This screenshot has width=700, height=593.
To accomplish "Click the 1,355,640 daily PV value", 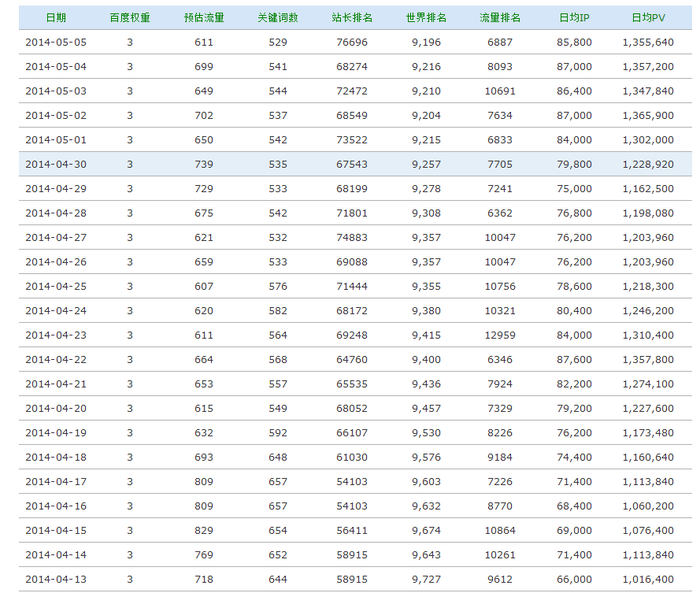I will click(648, 42).
